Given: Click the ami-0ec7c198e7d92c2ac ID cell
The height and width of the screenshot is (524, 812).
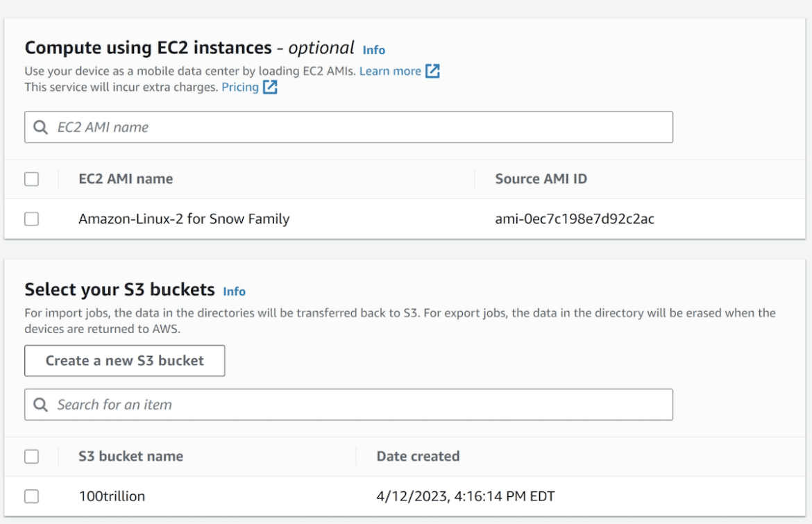Looking at the screenshot, I should pyautogui.click(x=575, y=219).
